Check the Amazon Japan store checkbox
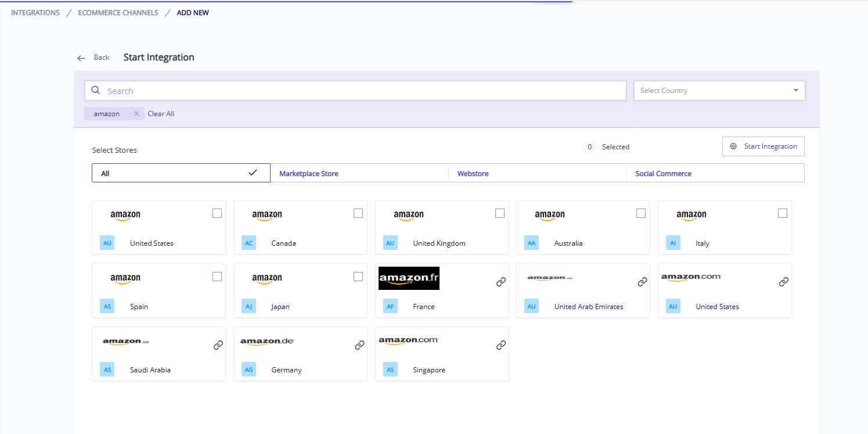The width and height of the screenshot is (868, 434). click(358, 277)
